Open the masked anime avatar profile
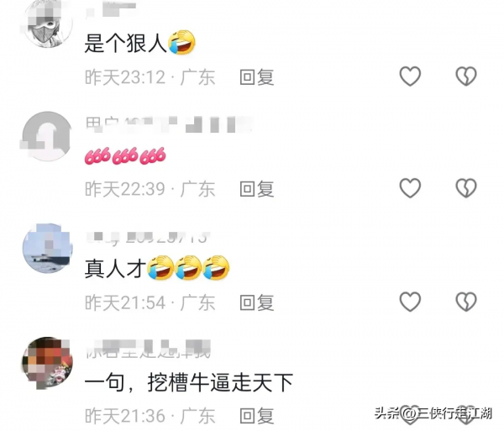 click(47, 24)
